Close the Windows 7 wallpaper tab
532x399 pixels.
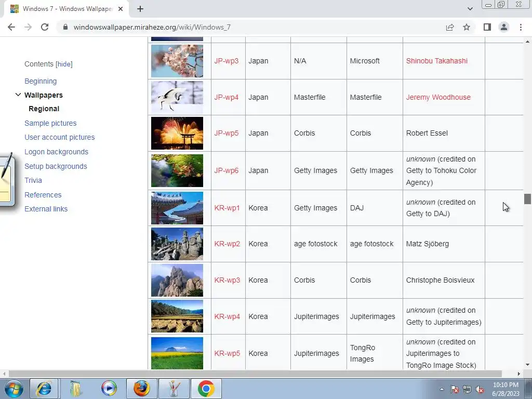[x=121, y=9]
